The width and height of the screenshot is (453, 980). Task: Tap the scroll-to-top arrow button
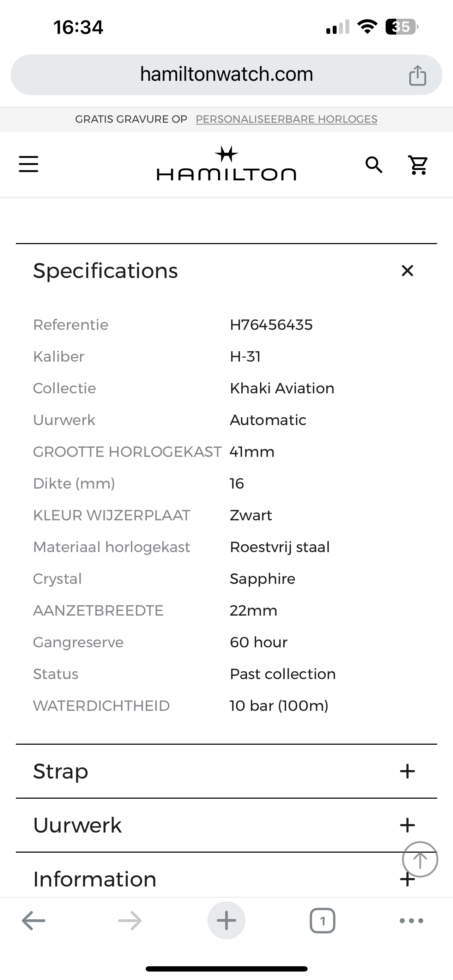(x=420, y=859)
